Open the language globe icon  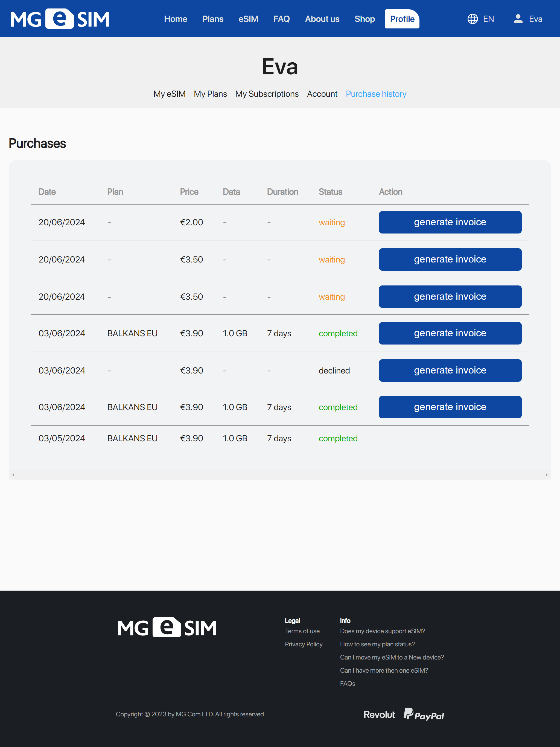pyautogui.click(x=472, y=19)
